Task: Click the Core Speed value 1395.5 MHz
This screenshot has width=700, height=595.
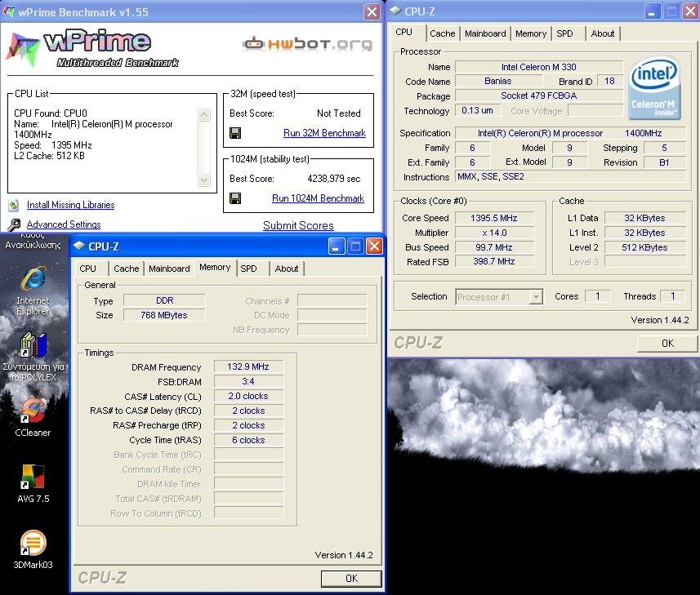Action: coord(494,218)
